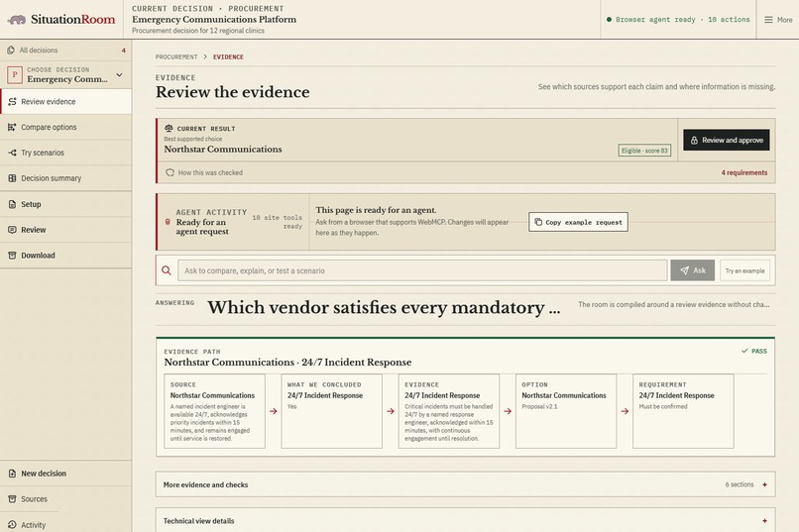Select the Emergency Comm decision badge P
This screenshot has width=799, height=532.
tap(15, 75)
